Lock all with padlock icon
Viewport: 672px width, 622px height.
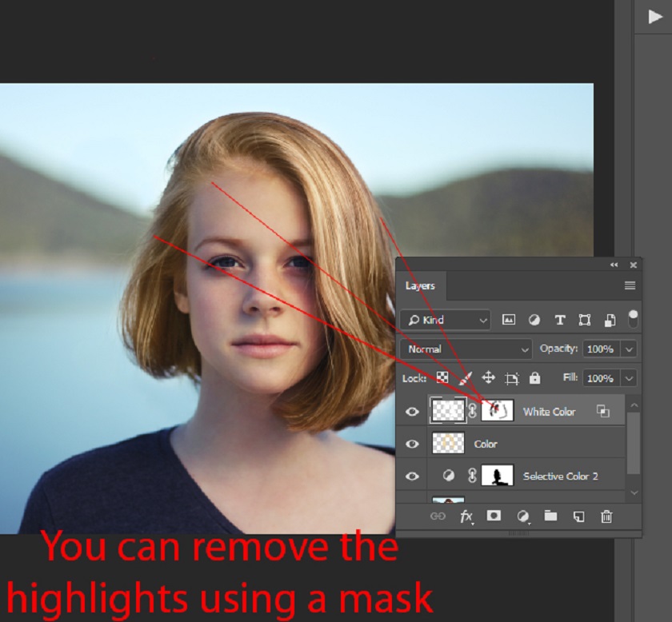click(x=534, y=378)
